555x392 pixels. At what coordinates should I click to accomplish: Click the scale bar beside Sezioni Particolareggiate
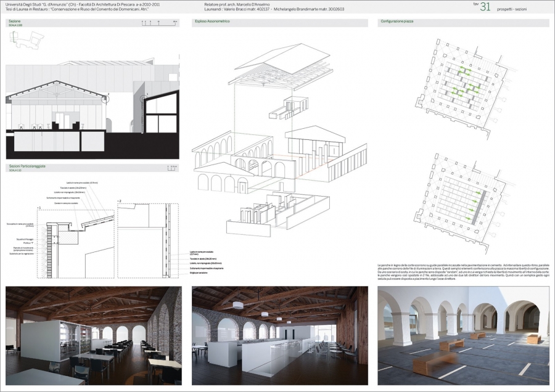click(x=173, y=166)
